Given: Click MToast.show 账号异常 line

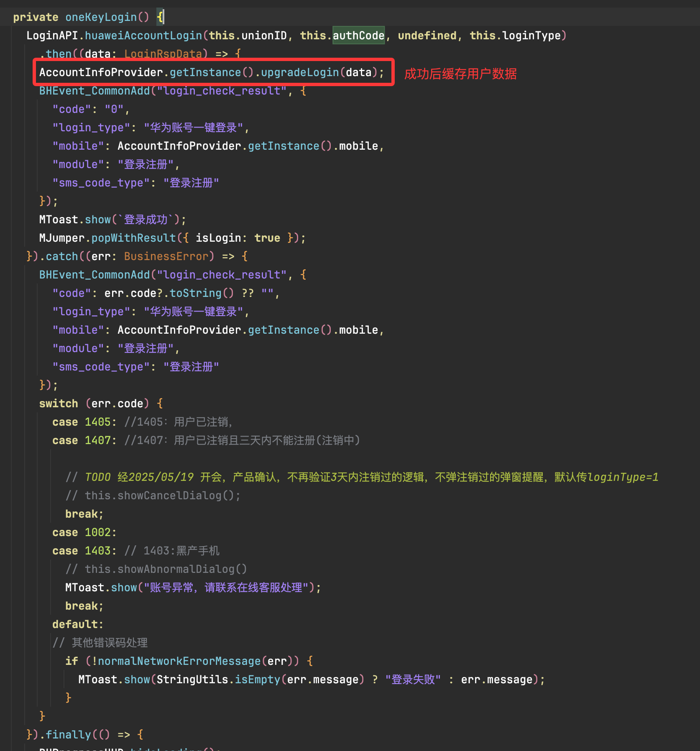Looking at the screenshot, I should 193,588.
